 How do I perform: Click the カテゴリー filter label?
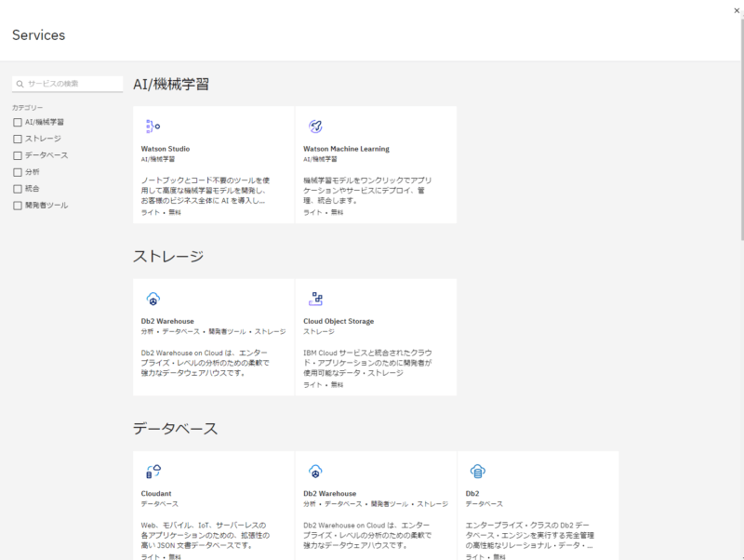click(28, 108)
